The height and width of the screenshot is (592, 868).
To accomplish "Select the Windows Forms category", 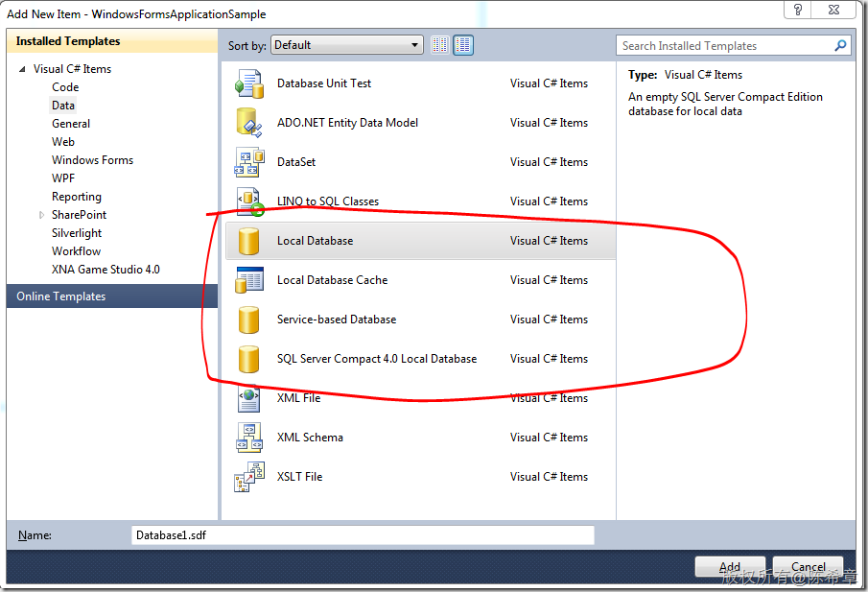I will coord(92,160).
